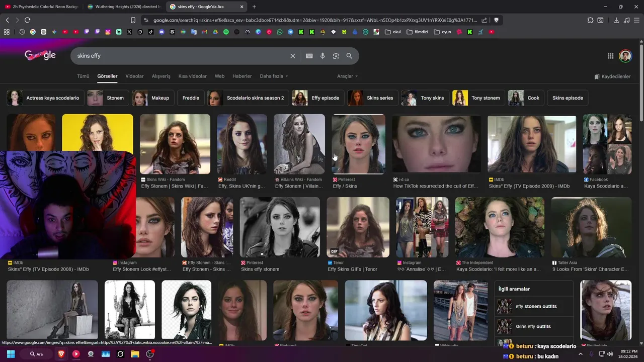Open File Explorer from the taskbar

[x=135, y=354]
